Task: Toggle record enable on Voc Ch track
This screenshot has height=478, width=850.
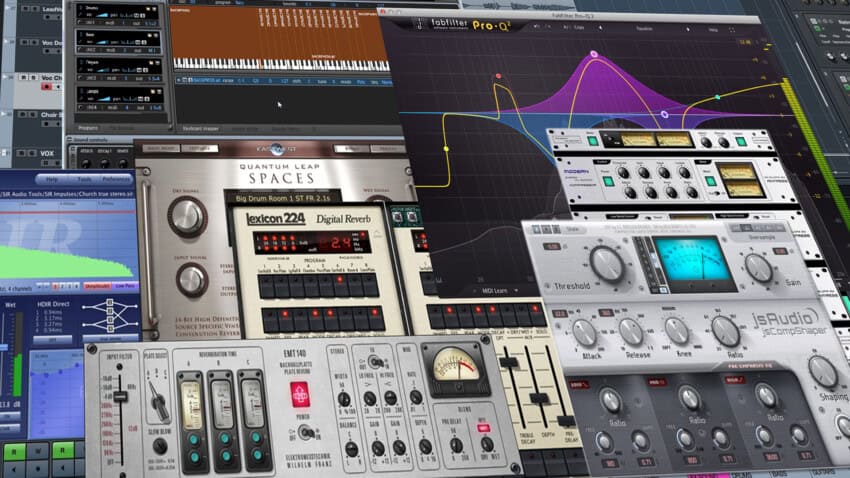Action: point(46,87)
